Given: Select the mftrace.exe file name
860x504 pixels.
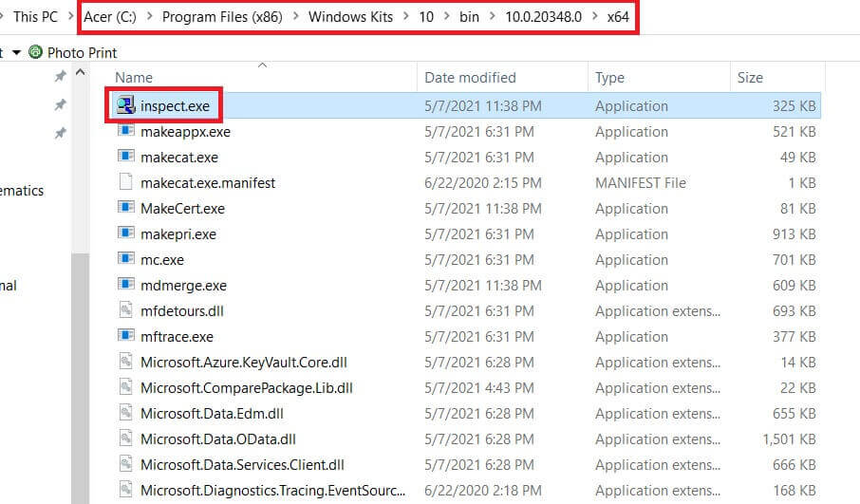Looking at the screenshot, I should 177,336.
